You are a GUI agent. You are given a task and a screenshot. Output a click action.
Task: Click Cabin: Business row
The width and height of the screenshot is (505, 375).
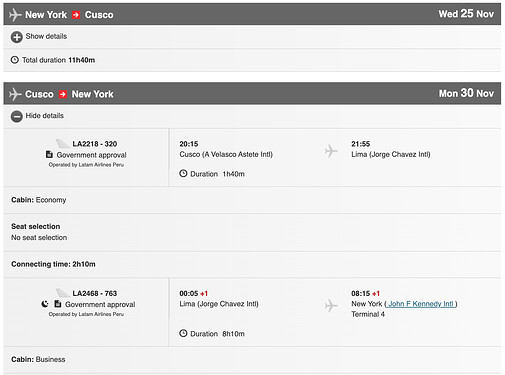pyautogui.click(x=252, y=359)
